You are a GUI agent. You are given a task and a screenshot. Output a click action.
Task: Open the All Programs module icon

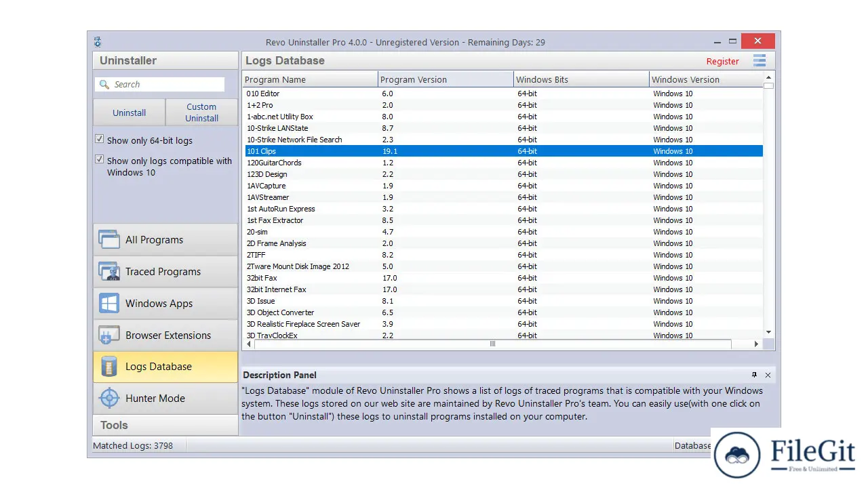coord(108,239)
